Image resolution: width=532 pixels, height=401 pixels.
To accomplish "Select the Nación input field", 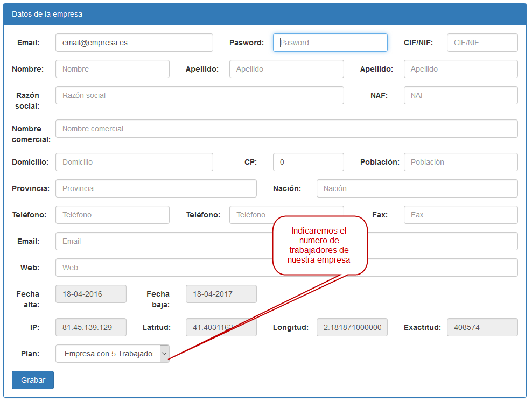I will point(417,188).
